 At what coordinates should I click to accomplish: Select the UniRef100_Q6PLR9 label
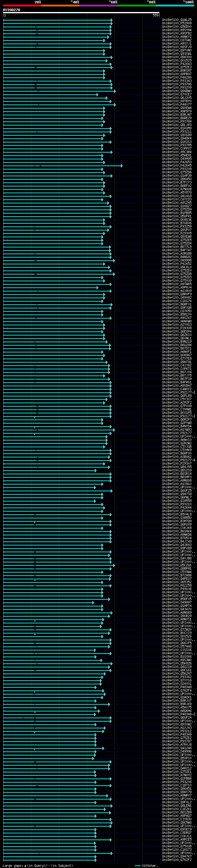[x=177, y=396]
